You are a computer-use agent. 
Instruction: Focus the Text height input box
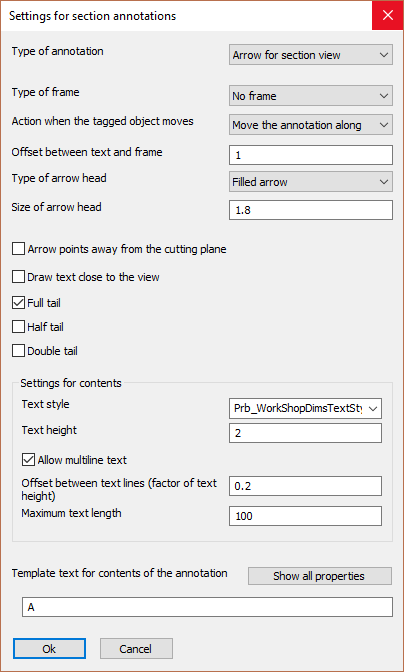click(x=305, y=433)
